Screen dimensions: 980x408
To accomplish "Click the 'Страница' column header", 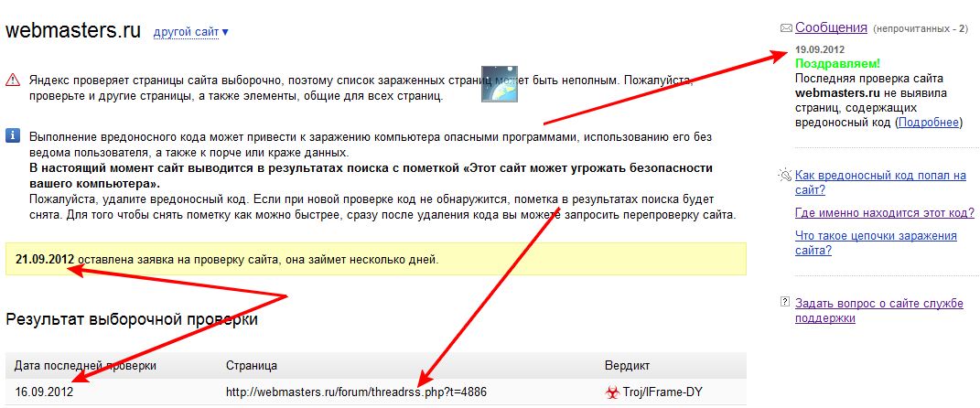I will pos(252,365).
